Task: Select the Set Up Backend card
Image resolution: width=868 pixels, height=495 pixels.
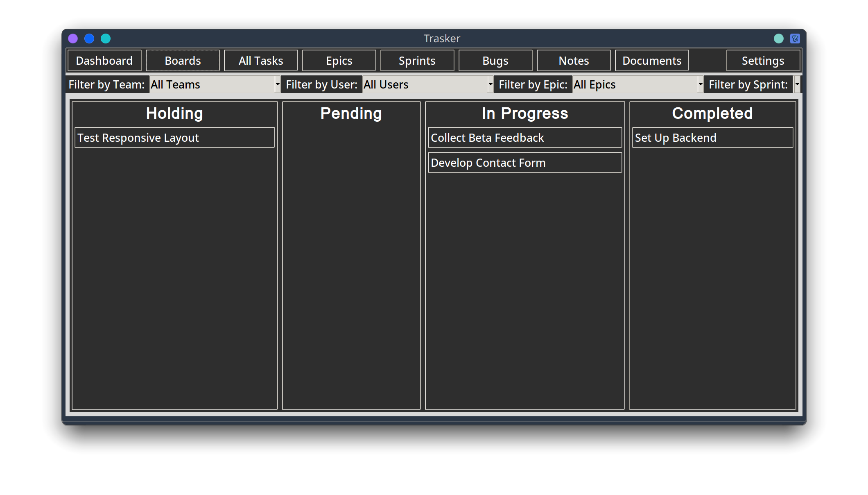Action: (712, 138)
